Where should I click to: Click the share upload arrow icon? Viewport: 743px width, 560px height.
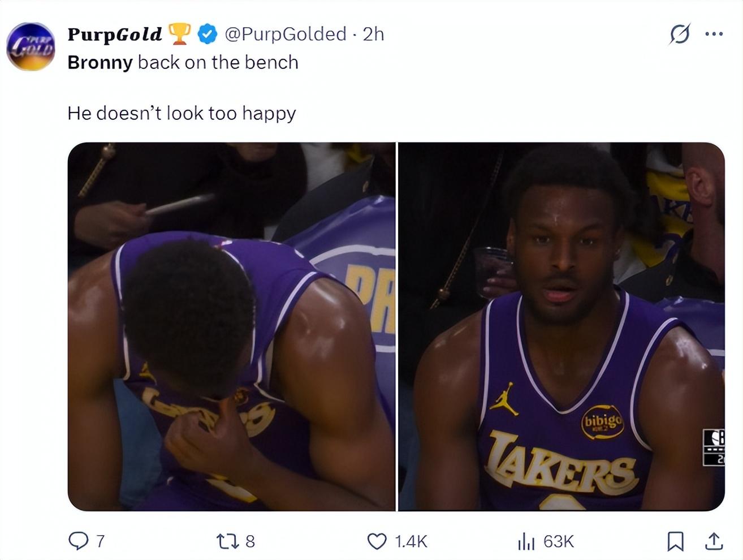point(713,541)
